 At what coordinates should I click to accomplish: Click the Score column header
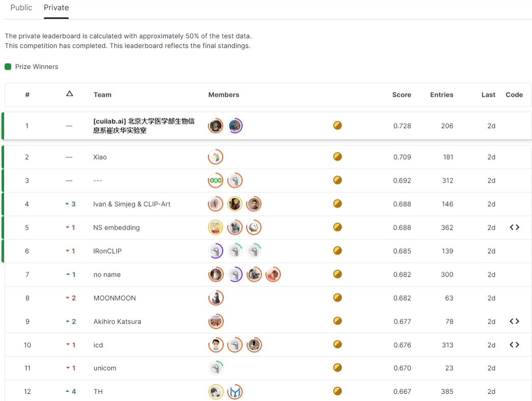[x=402, y=95]
